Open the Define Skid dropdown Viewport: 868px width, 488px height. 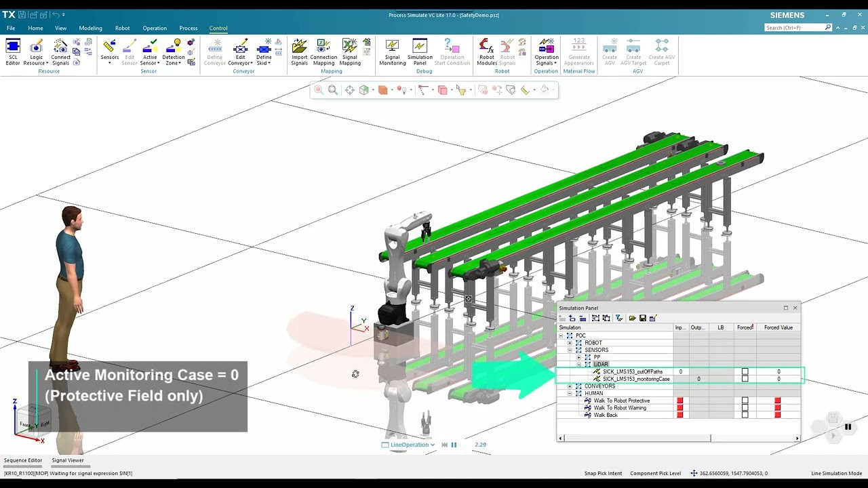[x=264, y=52]
